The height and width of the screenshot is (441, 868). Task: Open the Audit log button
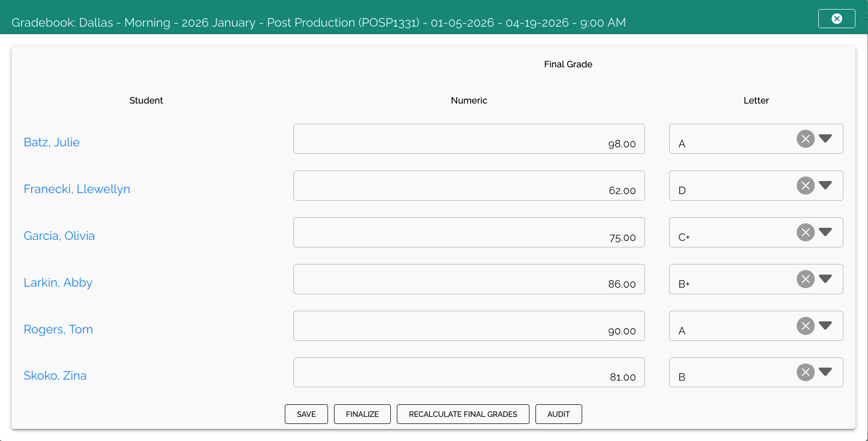tap(559, 414)
